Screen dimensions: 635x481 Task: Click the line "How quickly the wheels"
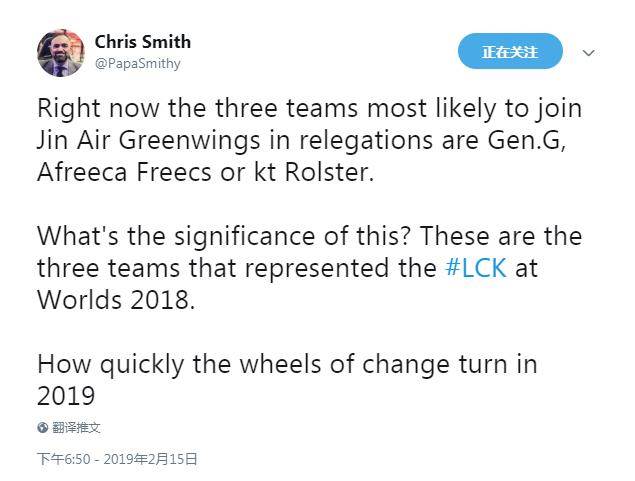pyautogui.click(x=287, y=364)
